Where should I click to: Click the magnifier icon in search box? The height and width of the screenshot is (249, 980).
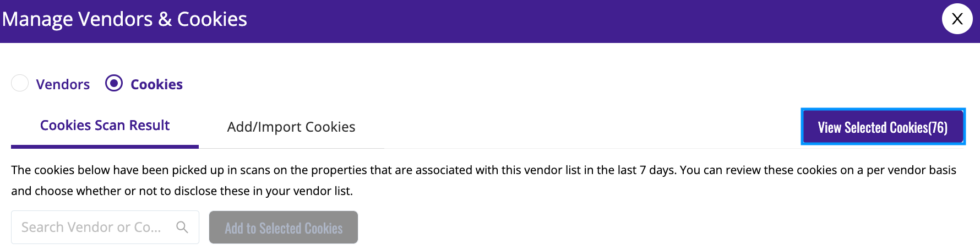click(x=182, y=227)
